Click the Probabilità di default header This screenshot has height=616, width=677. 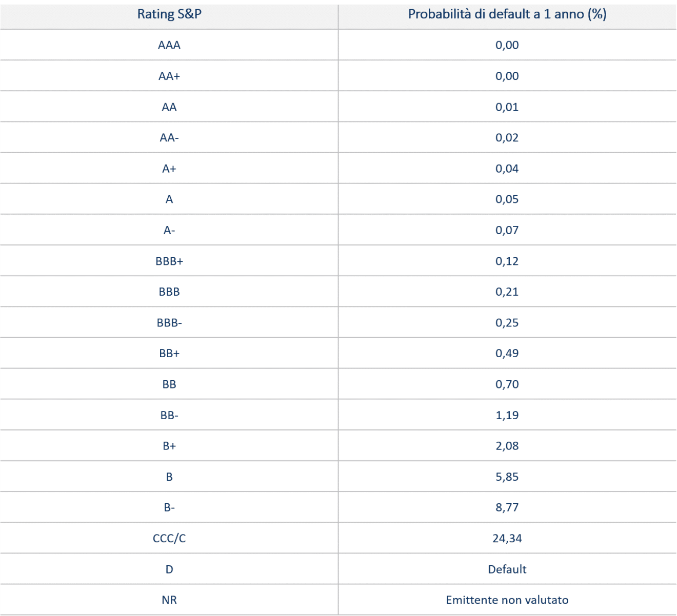coord(507,14)
